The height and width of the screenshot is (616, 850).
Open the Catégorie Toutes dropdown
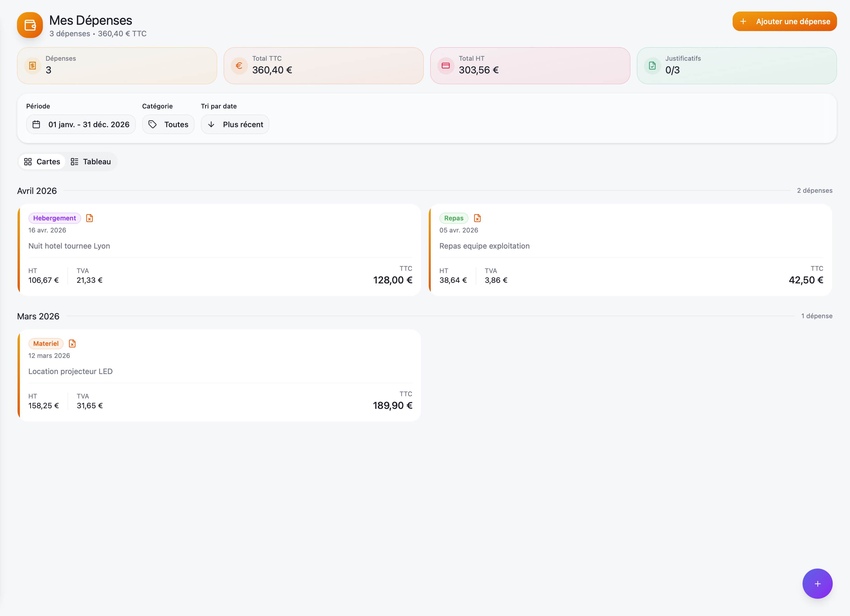(x=168, y=124)
